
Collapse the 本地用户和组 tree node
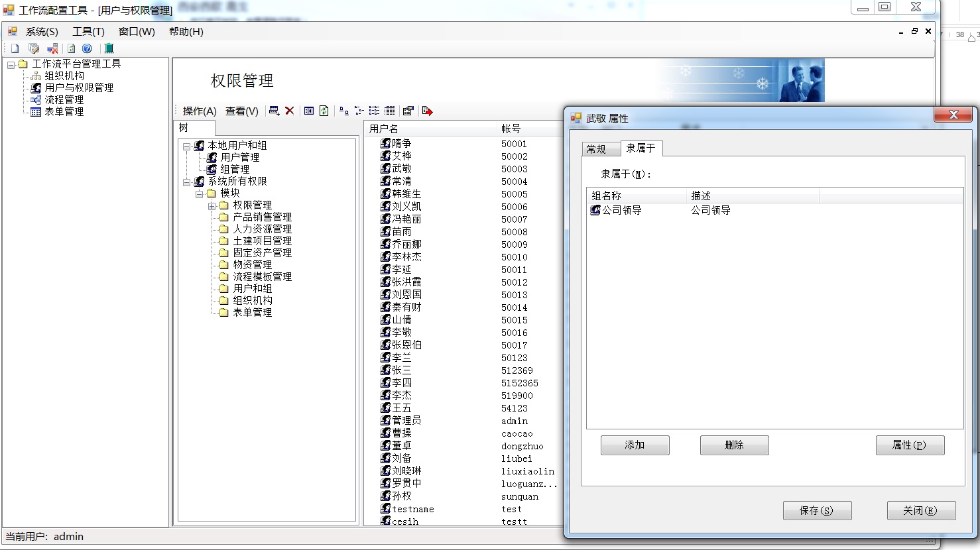point(186,146)
